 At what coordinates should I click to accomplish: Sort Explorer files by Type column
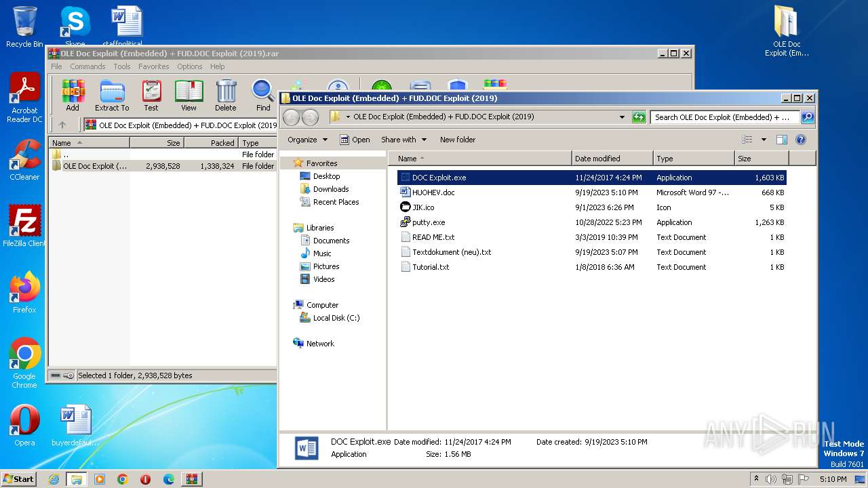(694, 159)
